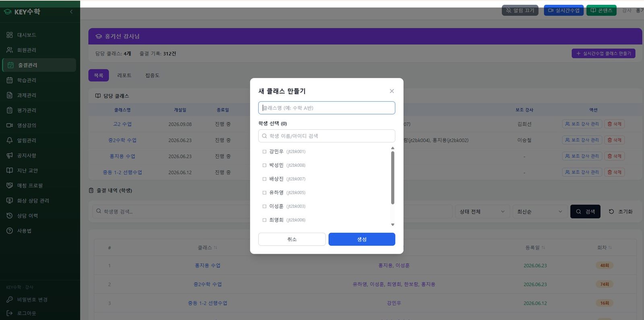The height and width of the screenshot is (320, 644).
Task: Click the student list scrollbar thumb
Action: click(393, 178)
